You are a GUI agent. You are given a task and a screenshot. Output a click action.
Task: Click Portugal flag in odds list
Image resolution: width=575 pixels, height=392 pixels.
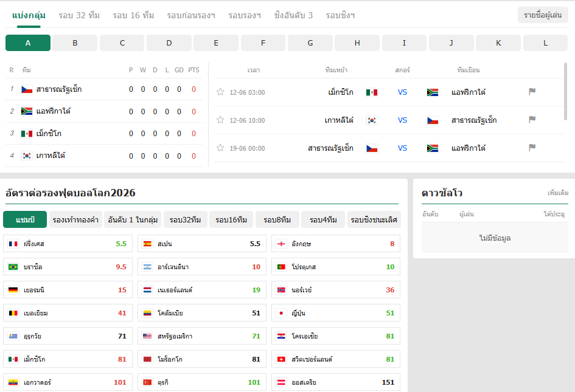click(281, 267)
